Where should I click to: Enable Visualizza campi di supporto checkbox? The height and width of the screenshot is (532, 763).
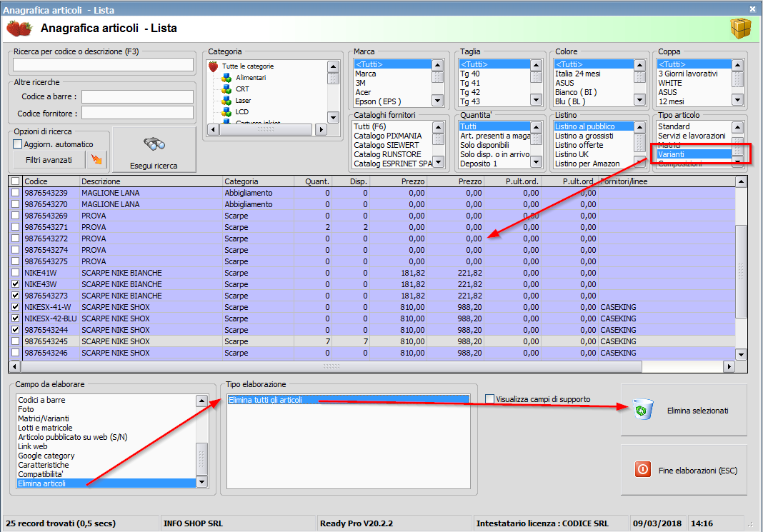pyautogui.click(x=489, y=398)
